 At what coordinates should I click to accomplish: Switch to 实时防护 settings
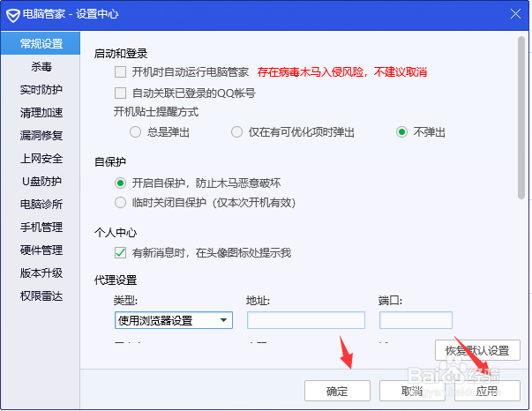(x=41, y=90)
